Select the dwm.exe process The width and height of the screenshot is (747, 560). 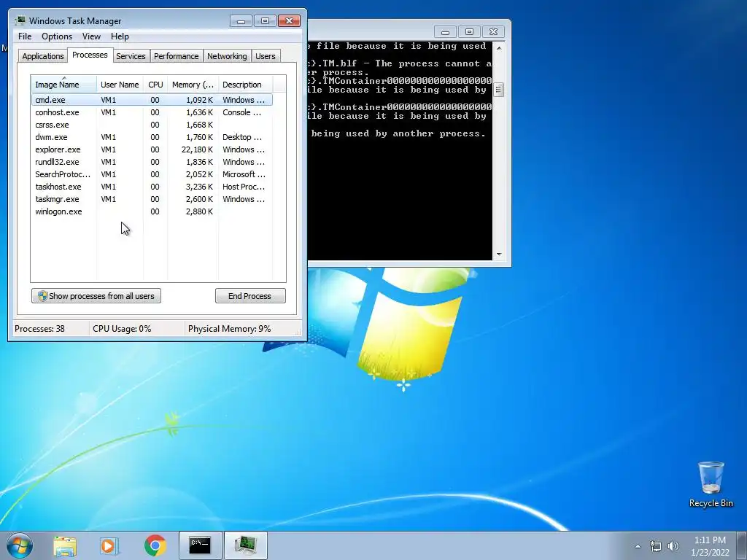point(152,137)
